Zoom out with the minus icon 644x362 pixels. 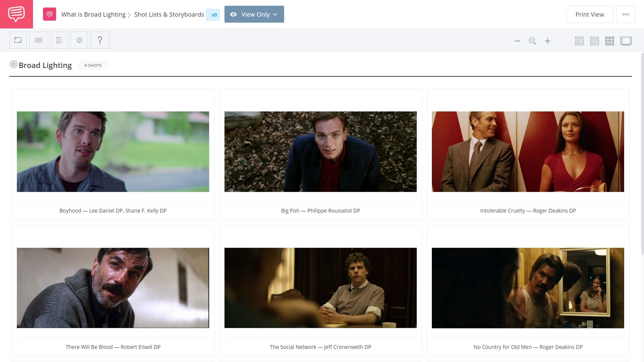click(x=517, y=41)
